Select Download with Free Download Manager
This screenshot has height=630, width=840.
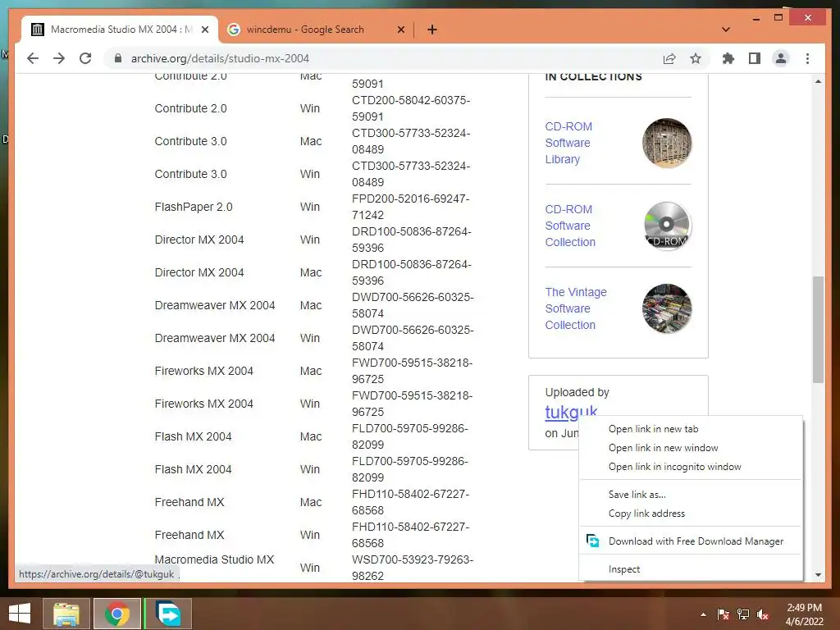click(696, 541)
